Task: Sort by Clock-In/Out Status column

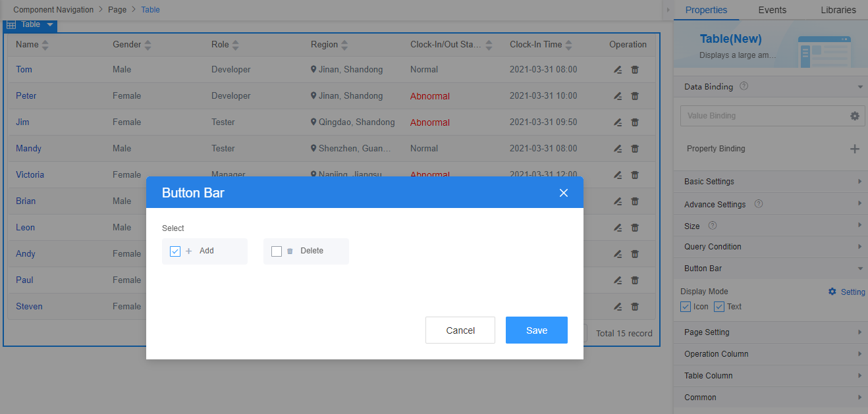Action: coord(489,45)
